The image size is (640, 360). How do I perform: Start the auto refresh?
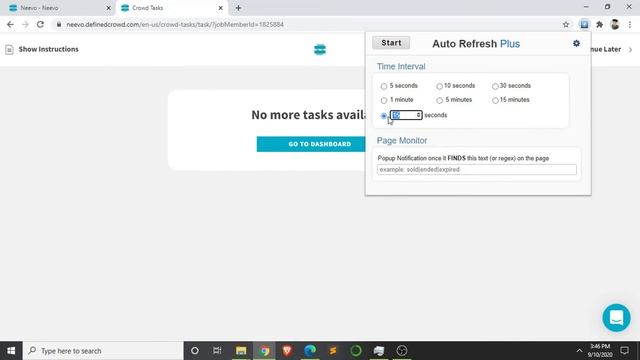391,43
